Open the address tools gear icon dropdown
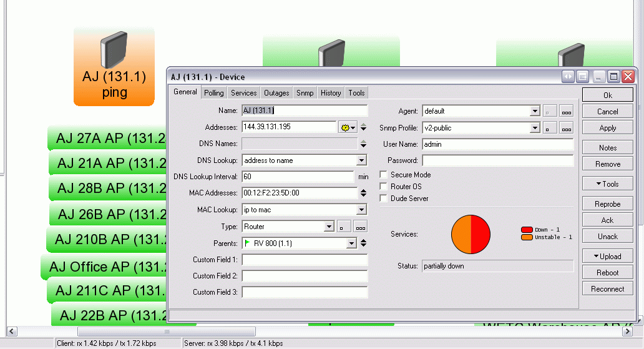The width and height of the screenshot is (644, 349). 348,127
